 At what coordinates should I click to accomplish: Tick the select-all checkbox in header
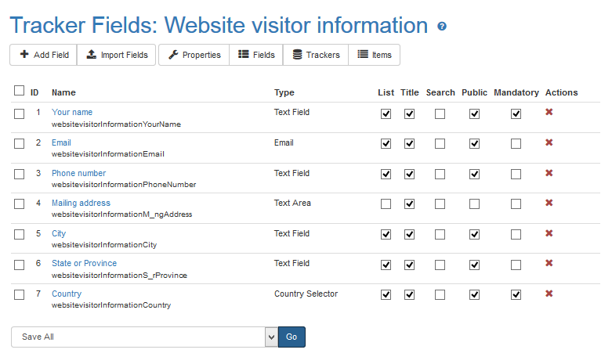pos(20,91)
